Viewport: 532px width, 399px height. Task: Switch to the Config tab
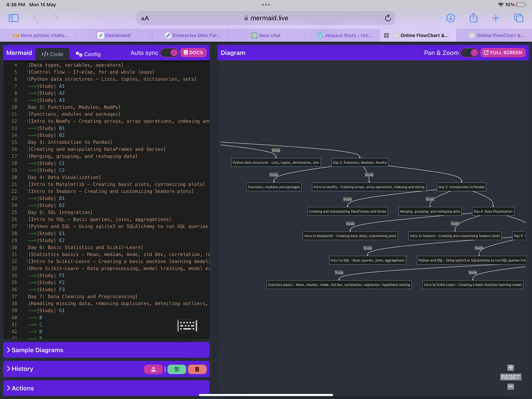coord(88,54)
